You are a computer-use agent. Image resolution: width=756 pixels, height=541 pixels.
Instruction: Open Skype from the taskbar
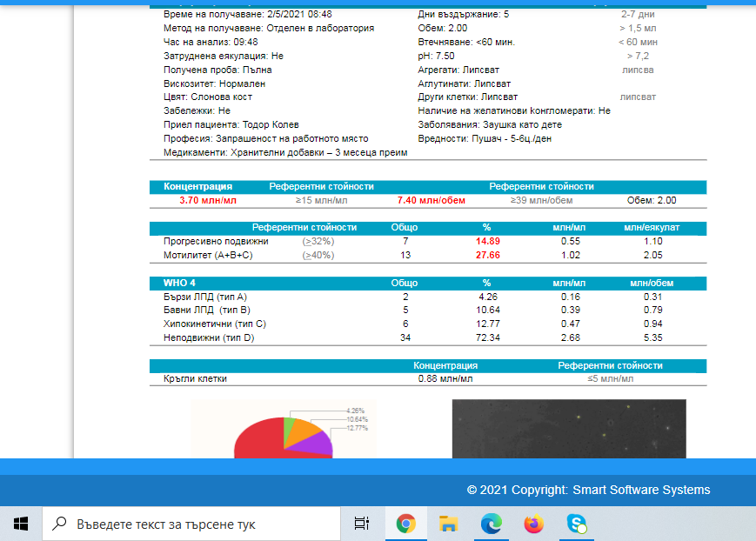tap(576, 524)
